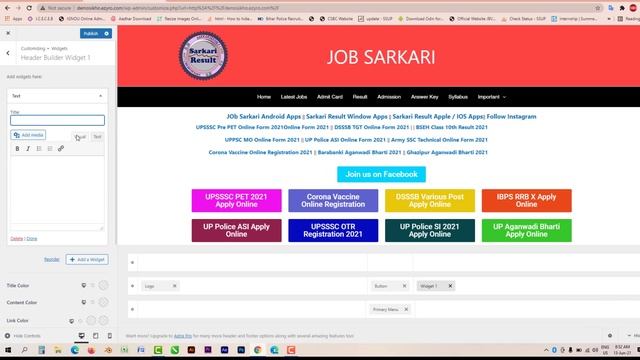The image size is (640, 360).
Task: Open Home in site navigation
Action: [264, 97]
